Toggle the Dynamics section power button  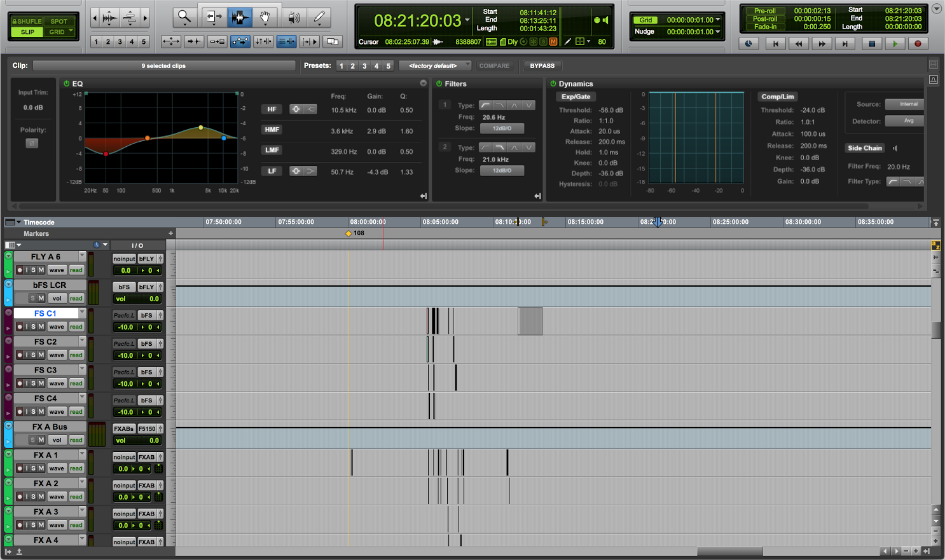(x=553, y=83)
